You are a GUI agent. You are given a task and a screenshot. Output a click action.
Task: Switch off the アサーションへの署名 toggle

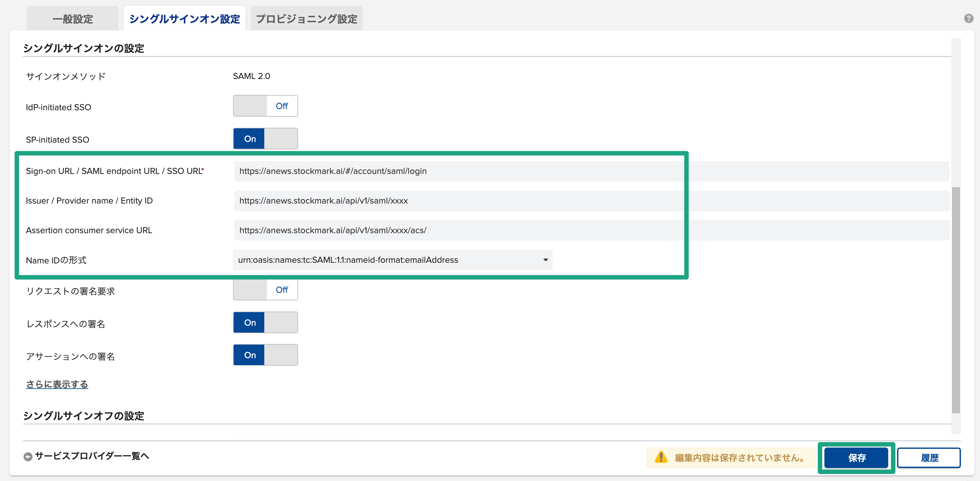[x=265, y=355]
